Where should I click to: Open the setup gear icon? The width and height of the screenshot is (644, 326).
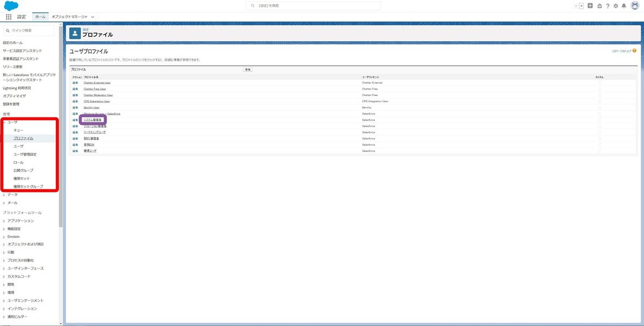coord(616,6)
